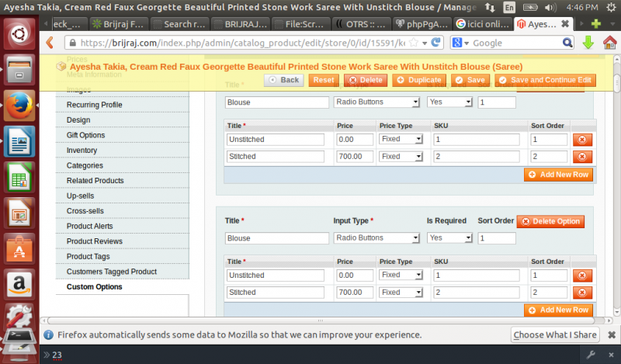This screenshot has width=621, height=364.
Task: Go to Firefox home page icon
Action: [609, 43]
